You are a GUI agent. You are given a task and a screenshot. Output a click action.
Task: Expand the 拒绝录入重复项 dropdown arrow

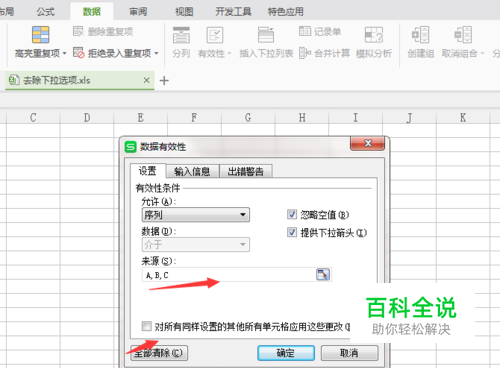[x=156, y=53]
